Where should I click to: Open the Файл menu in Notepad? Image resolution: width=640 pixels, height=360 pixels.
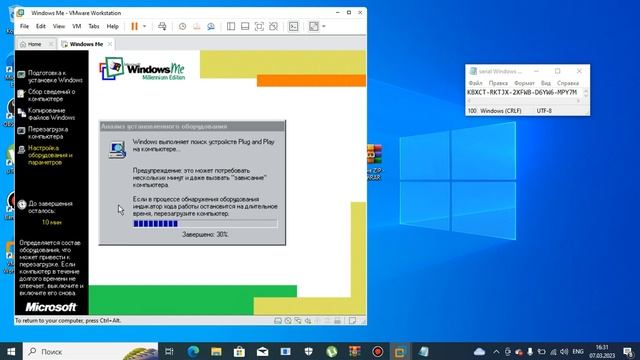click(476, 83)
